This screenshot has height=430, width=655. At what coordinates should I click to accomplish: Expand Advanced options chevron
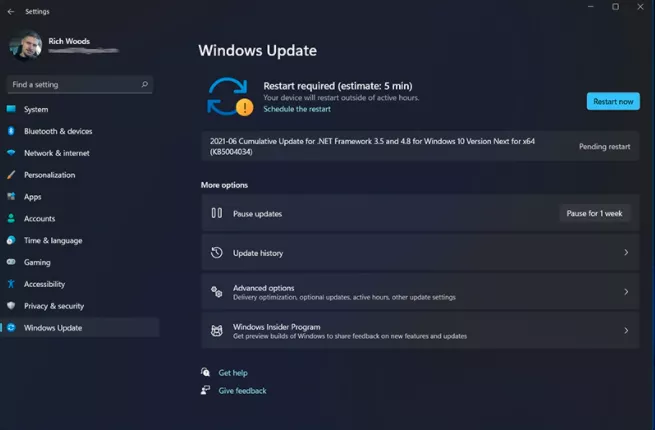[x=626, y=292]
